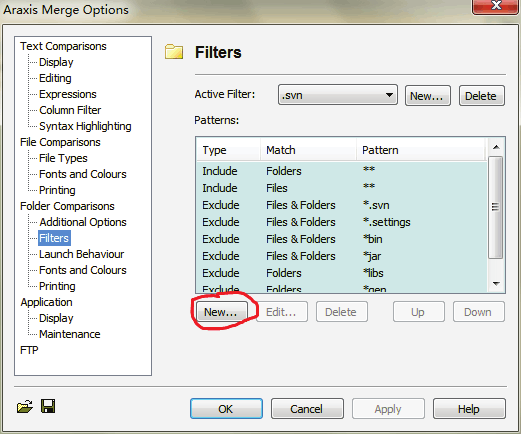Viewport: 521px width, 434px height.
Task: Click the save options floppy disk icon
Action: pyautogui.click(x=48, y=406)
